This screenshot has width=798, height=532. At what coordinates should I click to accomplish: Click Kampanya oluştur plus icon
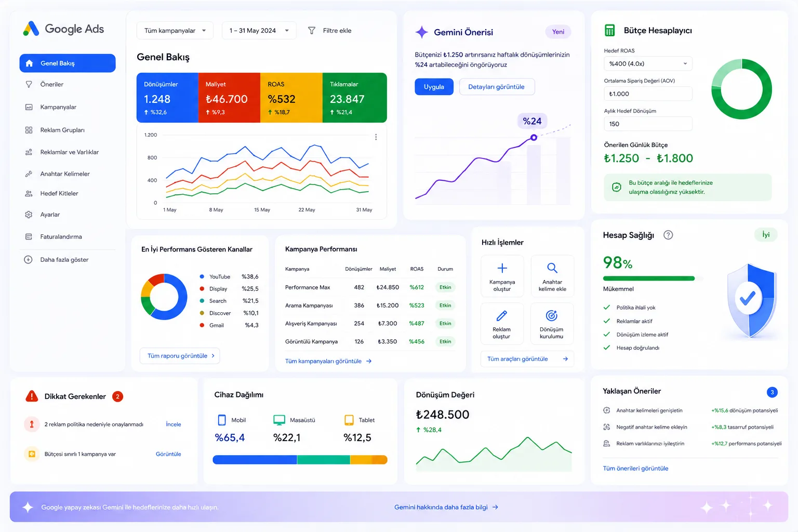[x=502, y=268]
